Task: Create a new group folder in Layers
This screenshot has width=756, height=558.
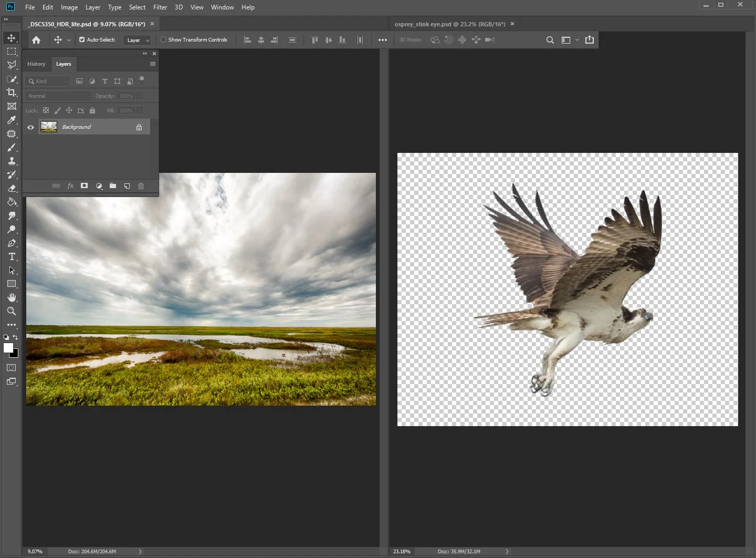Action: (113, 186)
